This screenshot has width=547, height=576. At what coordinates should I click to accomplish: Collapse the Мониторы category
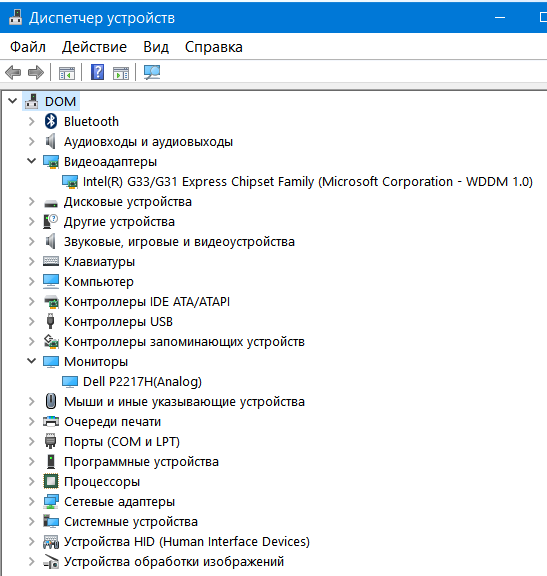point(32,361)
